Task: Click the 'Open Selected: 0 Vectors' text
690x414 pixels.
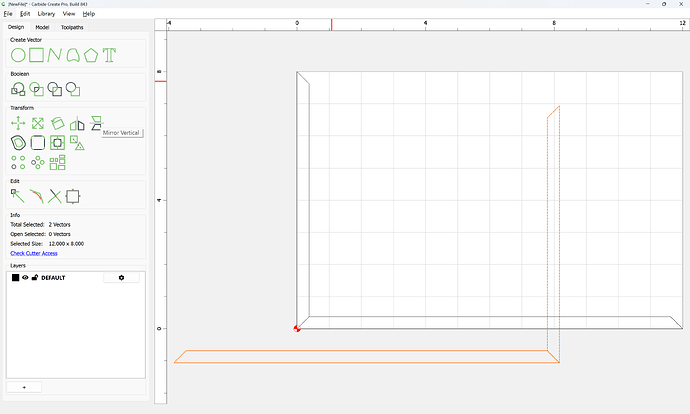Action: pyautogui.click(x=40, y=234)
